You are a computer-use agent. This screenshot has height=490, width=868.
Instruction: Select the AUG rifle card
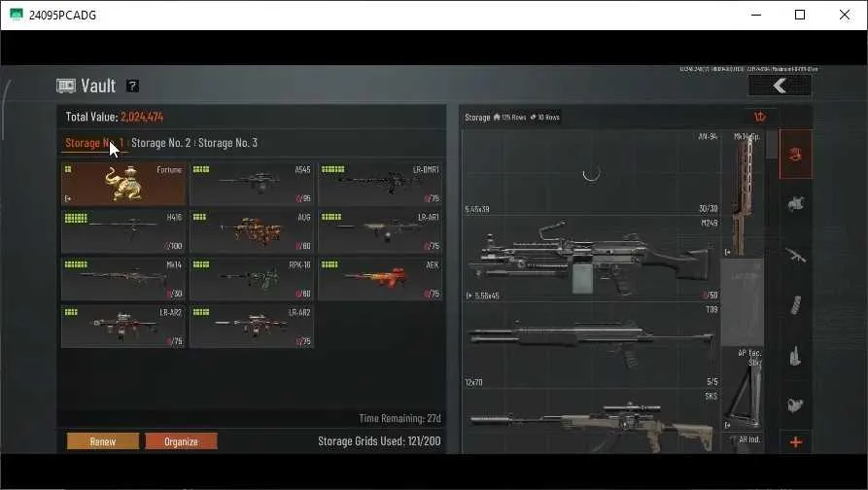coord(252,231)
